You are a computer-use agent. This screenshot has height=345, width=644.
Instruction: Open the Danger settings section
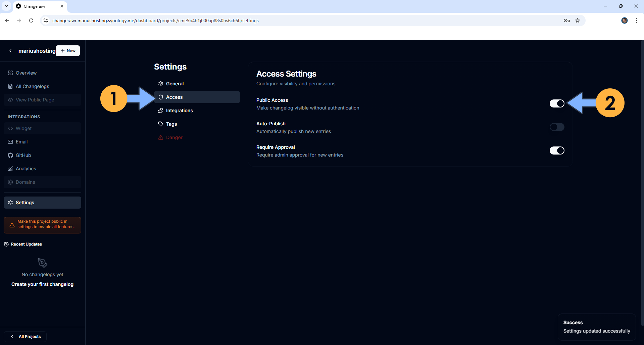(x=197, y=137)
